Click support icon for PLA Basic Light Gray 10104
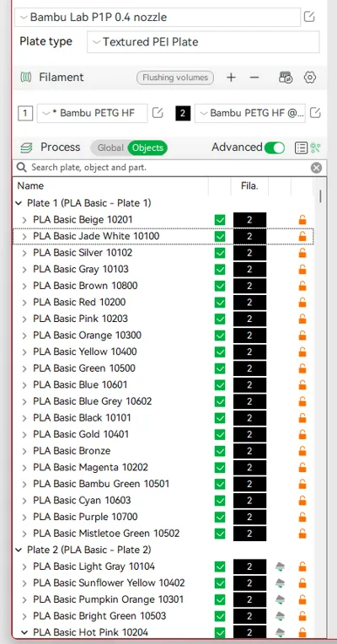This screenshot has width=337, height=644. [280, 566]
